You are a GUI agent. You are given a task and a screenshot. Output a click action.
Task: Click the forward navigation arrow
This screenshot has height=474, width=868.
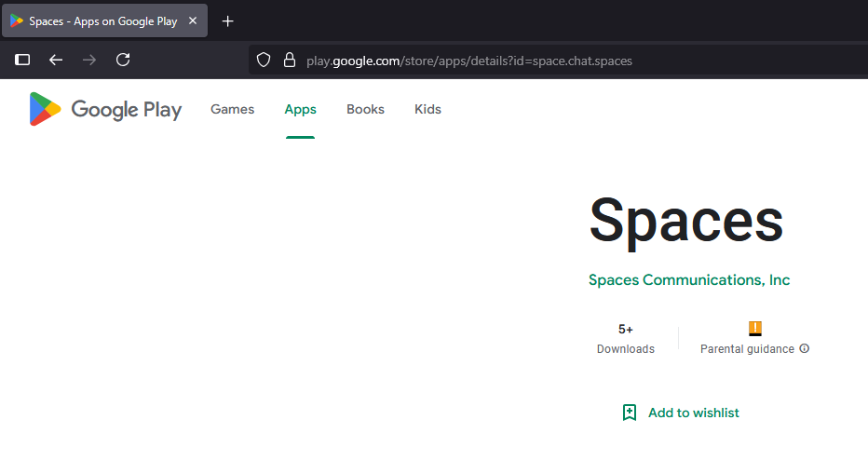pos(89,60)
